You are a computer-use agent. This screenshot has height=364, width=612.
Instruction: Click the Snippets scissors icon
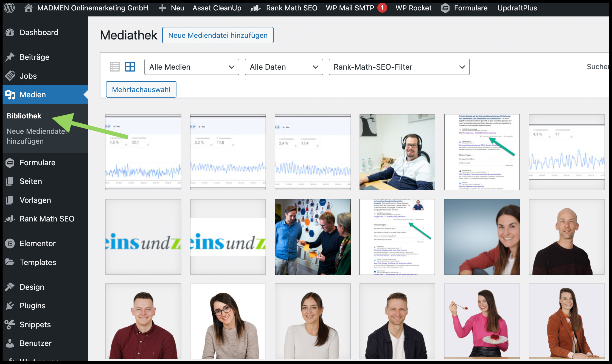[x=10, y=324]
